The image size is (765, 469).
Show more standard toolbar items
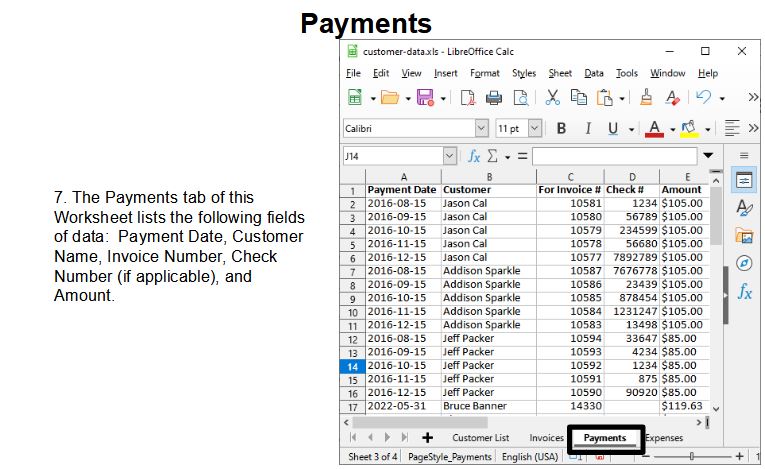[x=753, y=98]
